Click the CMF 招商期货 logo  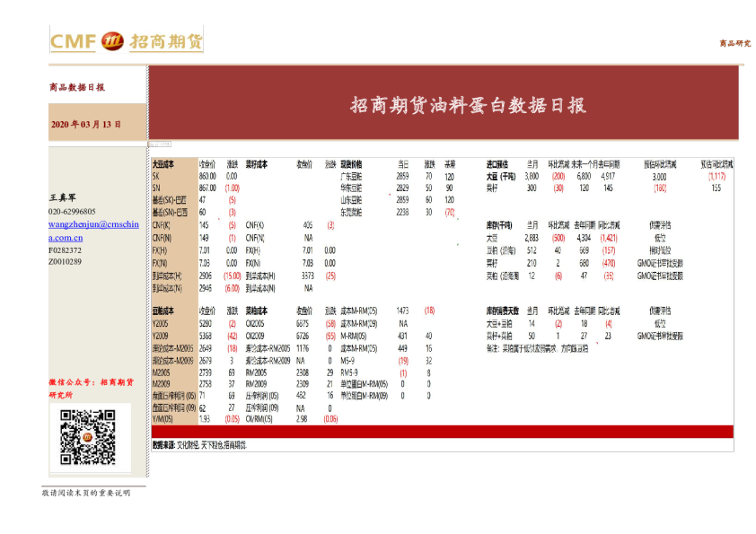(x=126, y=41)
